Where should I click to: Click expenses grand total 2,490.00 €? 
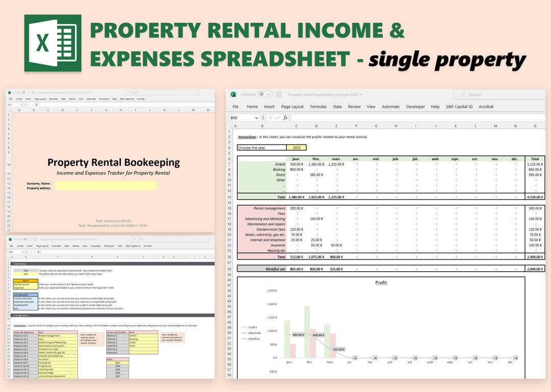coord(535,257)
